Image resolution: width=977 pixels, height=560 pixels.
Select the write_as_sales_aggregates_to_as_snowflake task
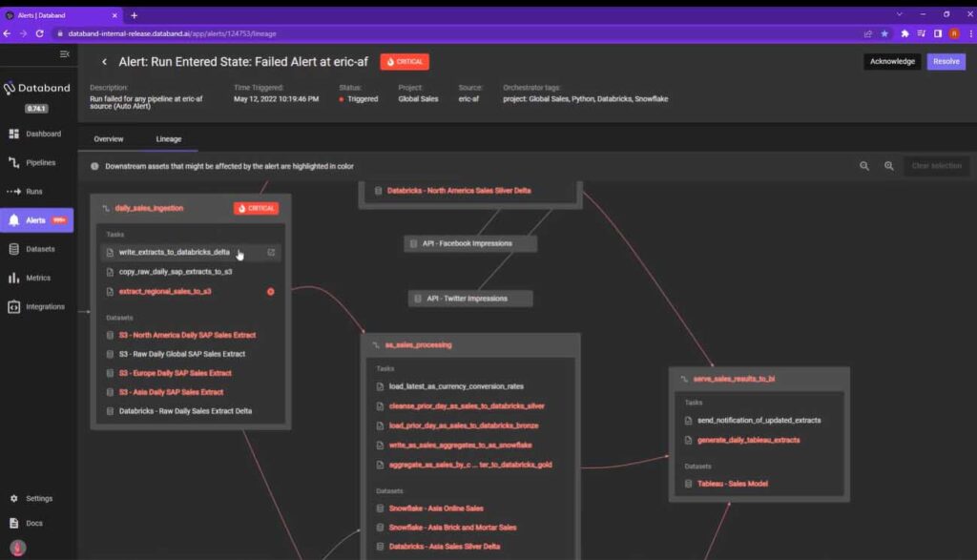[461, 446]
